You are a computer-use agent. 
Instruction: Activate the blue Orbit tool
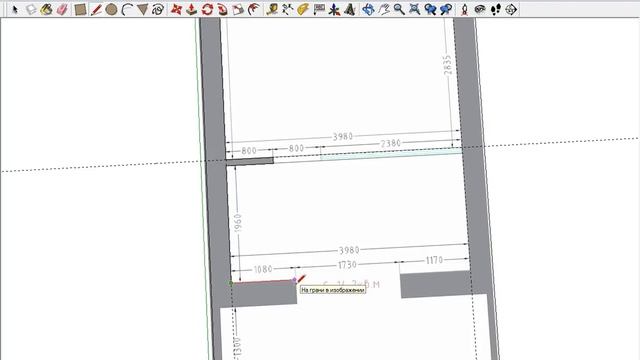[x=368, y=9]
